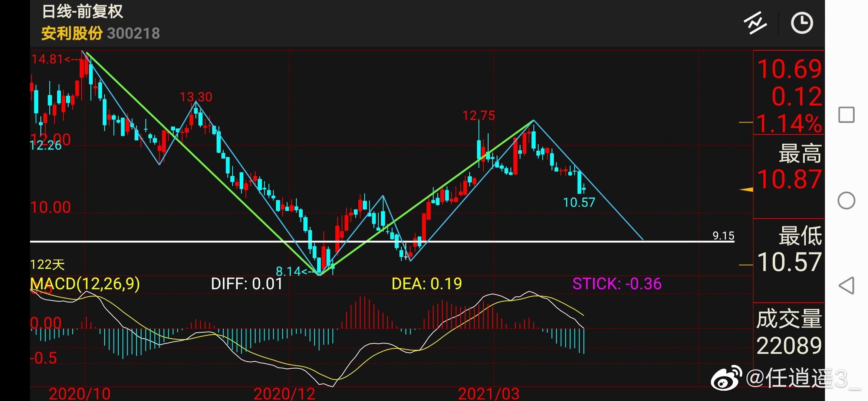Tap the 最高 10.87 value
This screenshot has height=401, width=868.
point(789,179)
